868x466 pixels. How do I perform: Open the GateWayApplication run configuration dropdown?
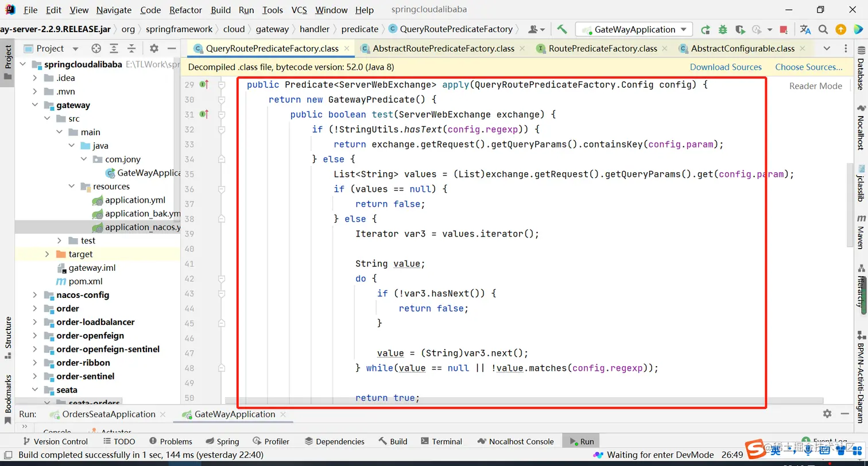[634, 29]
